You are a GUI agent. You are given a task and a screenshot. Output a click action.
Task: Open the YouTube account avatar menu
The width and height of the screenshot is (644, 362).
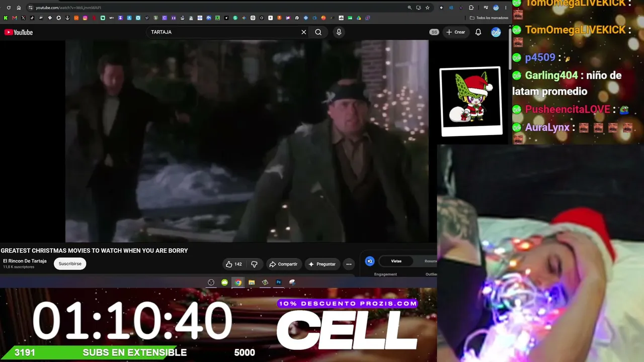[496, 32]
